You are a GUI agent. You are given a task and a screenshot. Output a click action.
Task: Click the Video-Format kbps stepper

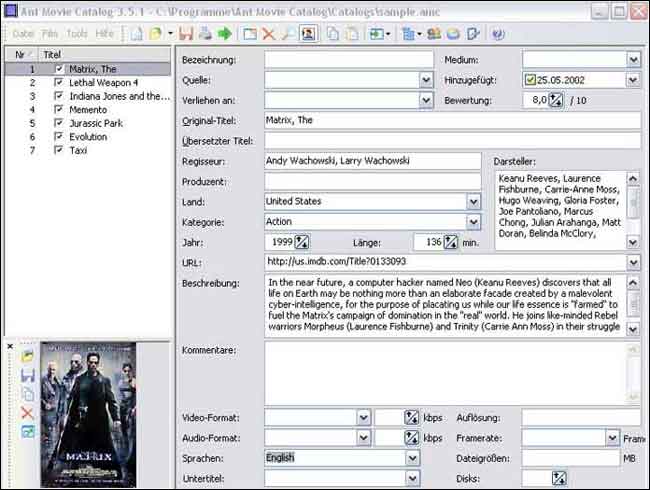[x=411, y=417]
